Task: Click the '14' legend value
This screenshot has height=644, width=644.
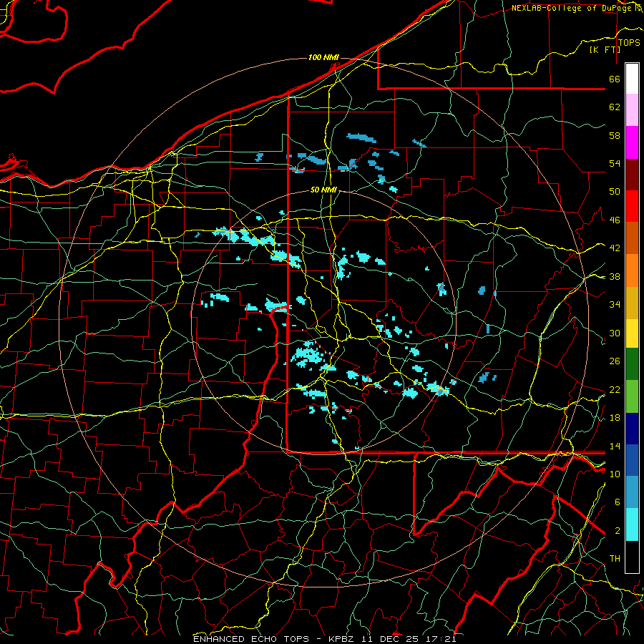Action: pos(615,446)
